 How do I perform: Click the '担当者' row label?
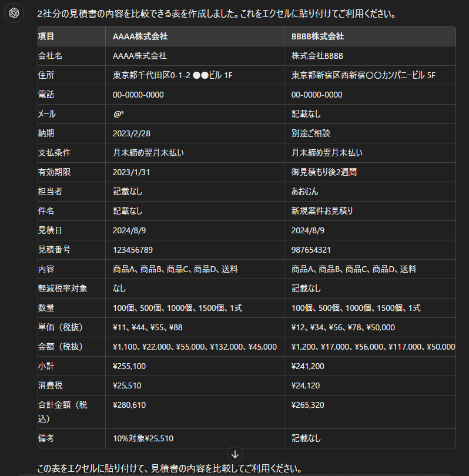[50, 192]
